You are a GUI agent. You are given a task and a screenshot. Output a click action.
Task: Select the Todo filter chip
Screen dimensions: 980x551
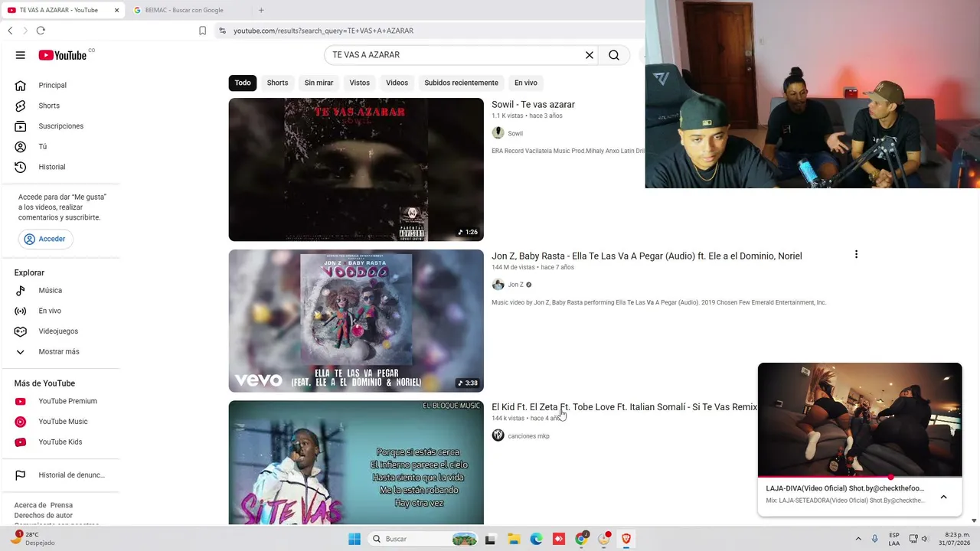[243, 83]
